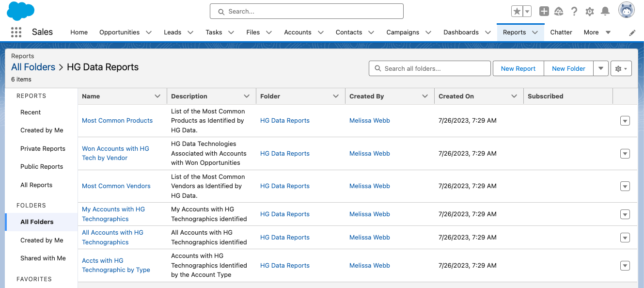The image size is (644, 288).
Task: Expand the Dashboards tab dropdown chevron
Action: tap(487, 32)
